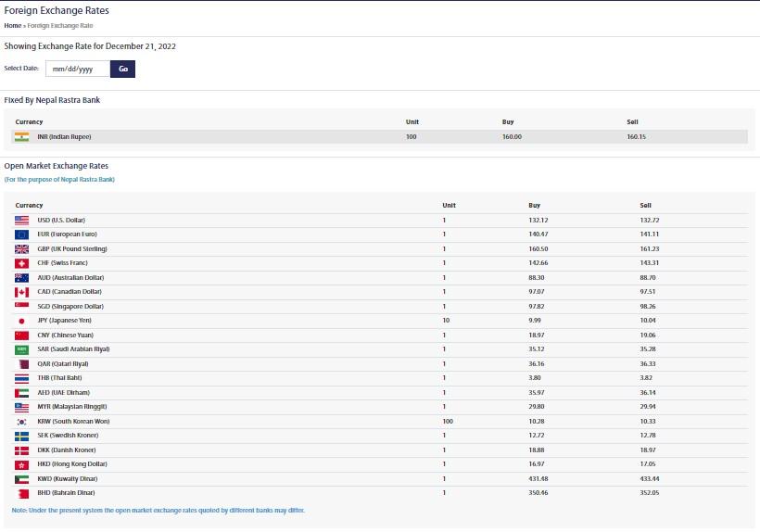Click the Foreign Exchange Rate breadcrumb

(x=60, y=26)
